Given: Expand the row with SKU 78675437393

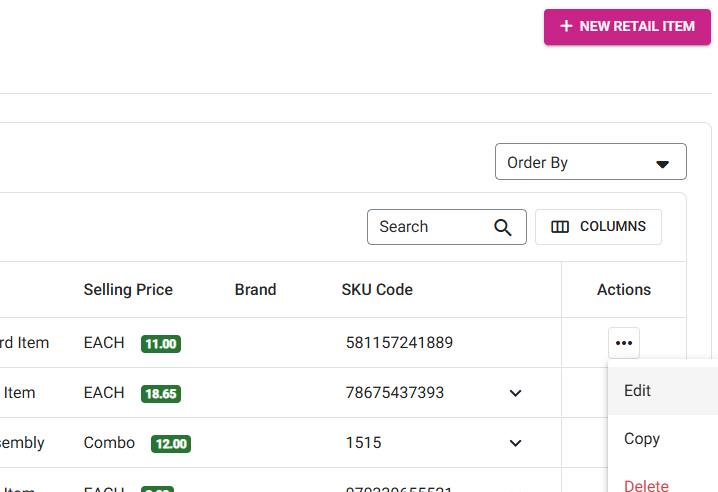Looking at the screenshot, I should 516,393.
